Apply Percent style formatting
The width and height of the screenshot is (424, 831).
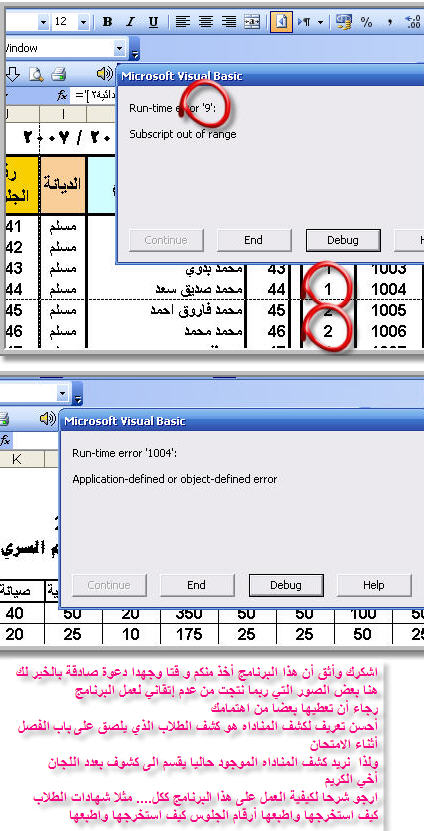point(366,22)
